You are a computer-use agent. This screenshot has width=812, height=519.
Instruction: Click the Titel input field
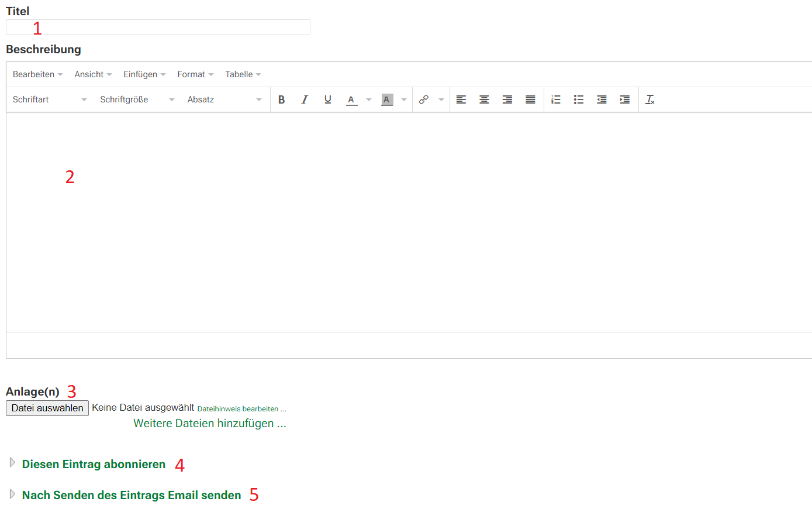(x=158, y=27)
